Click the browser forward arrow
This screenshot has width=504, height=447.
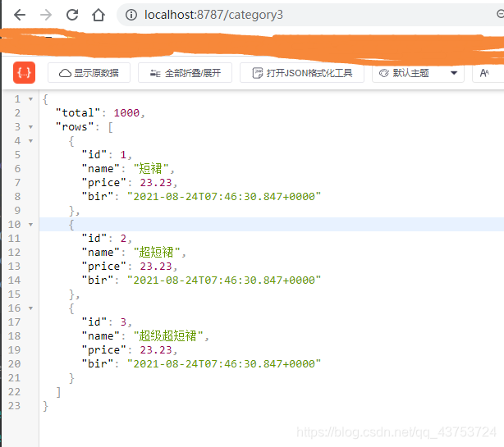(x=46, y=15)
